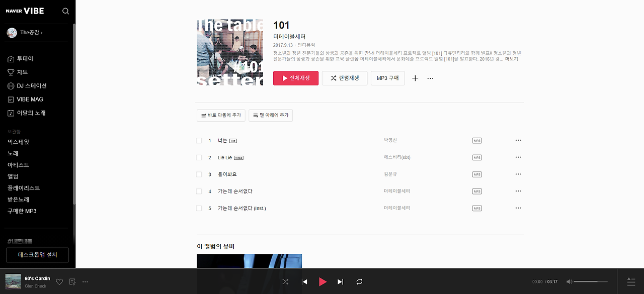Click 바로 다음에 추가 button

click(x=221, y=116)
